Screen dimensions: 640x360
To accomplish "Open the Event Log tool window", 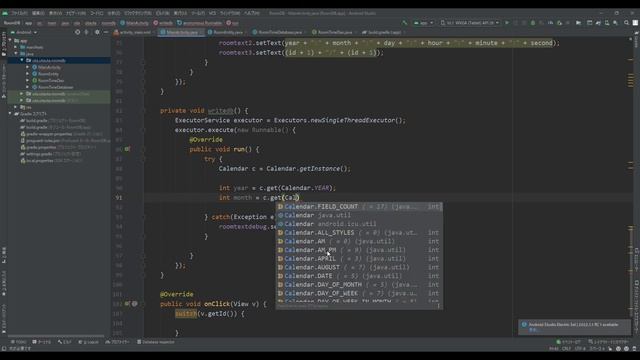I will (568, 342).
